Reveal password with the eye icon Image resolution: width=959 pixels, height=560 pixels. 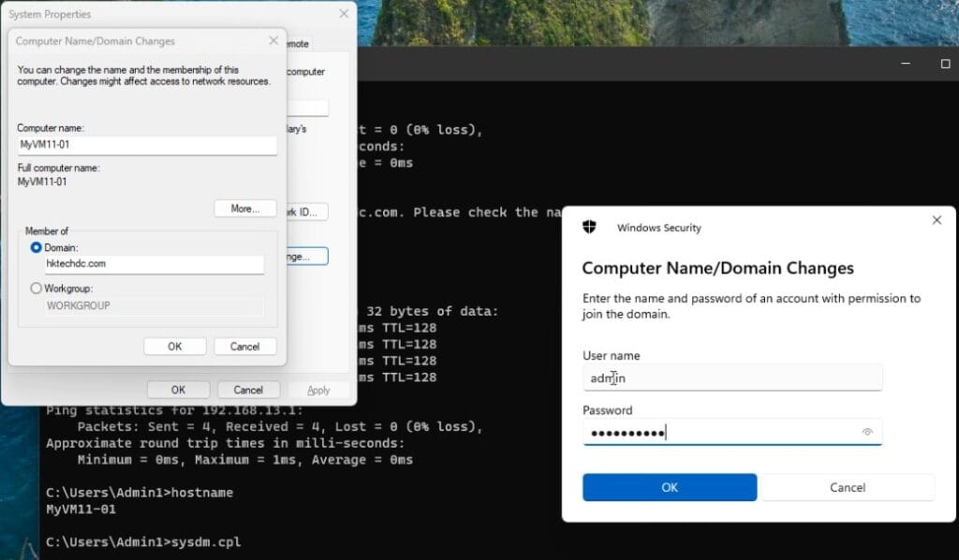867,433
